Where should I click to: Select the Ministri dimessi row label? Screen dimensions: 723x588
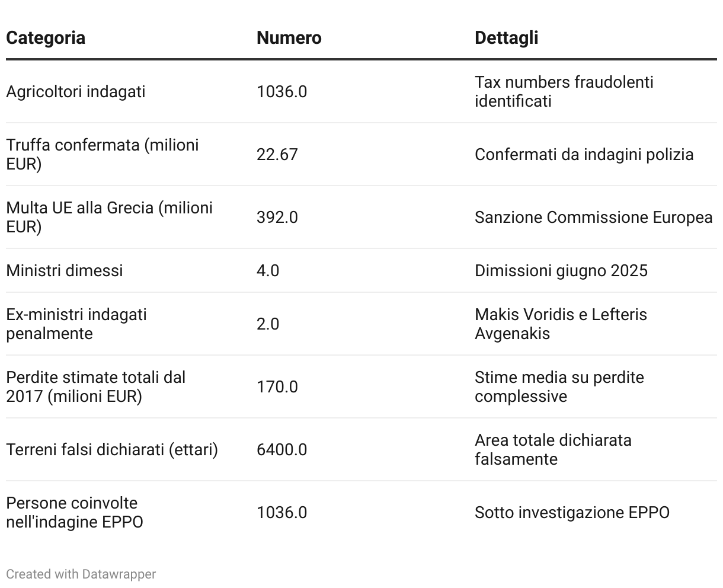tap(65, 271)
